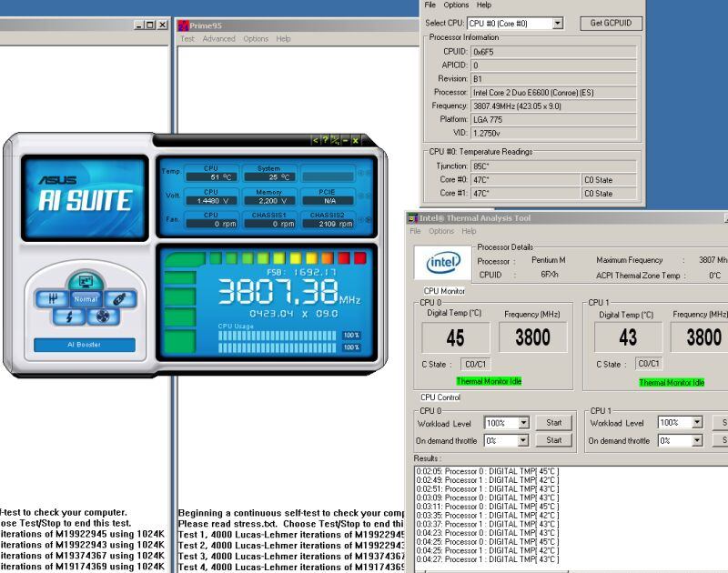Open Thermal Analysis Tool File menu
This screenshot has width=728, height=573.
tap(415, 231)
